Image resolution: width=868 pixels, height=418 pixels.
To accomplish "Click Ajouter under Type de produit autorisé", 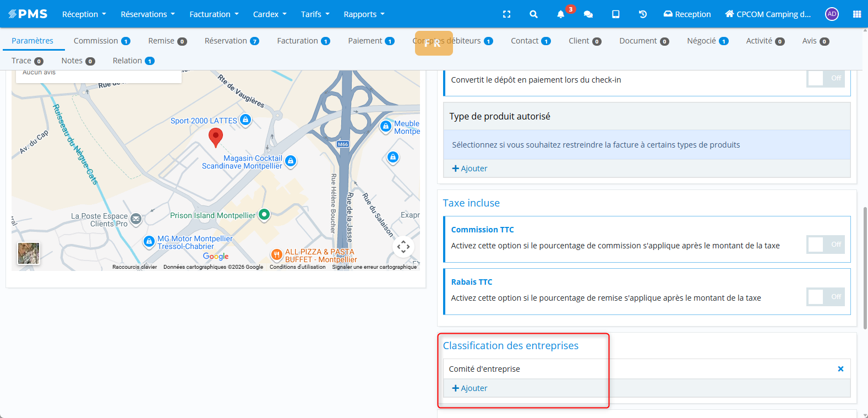I will [470, 169].
